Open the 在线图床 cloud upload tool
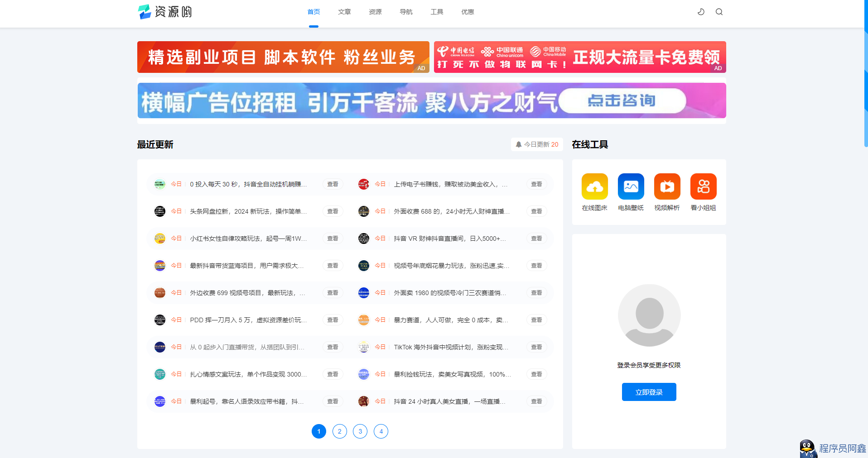868x458 pixels. (594, 186)
